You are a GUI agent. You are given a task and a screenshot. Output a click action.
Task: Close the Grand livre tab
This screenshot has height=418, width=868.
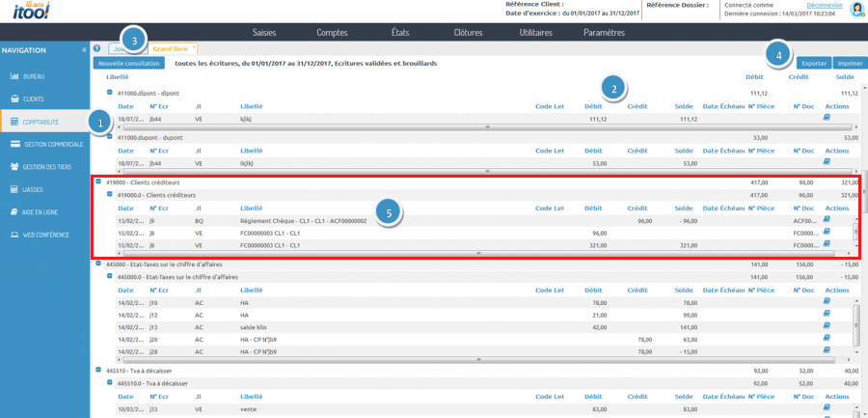click(194, 46)
